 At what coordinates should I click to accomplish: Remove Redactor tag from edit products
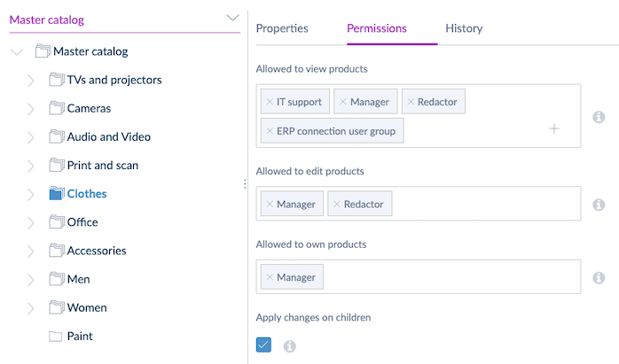coord(336,205)
